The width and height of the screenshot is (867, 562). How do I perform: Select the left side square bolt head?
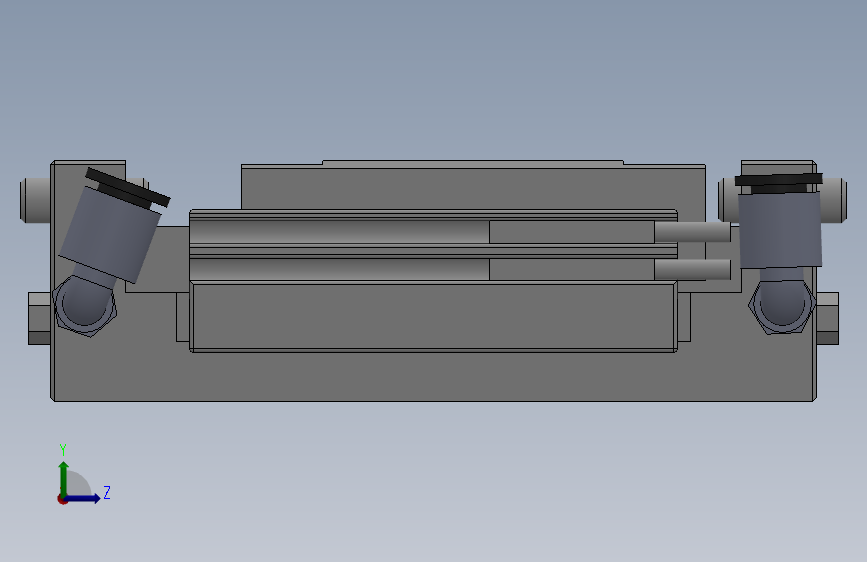(x=39, y=319)
